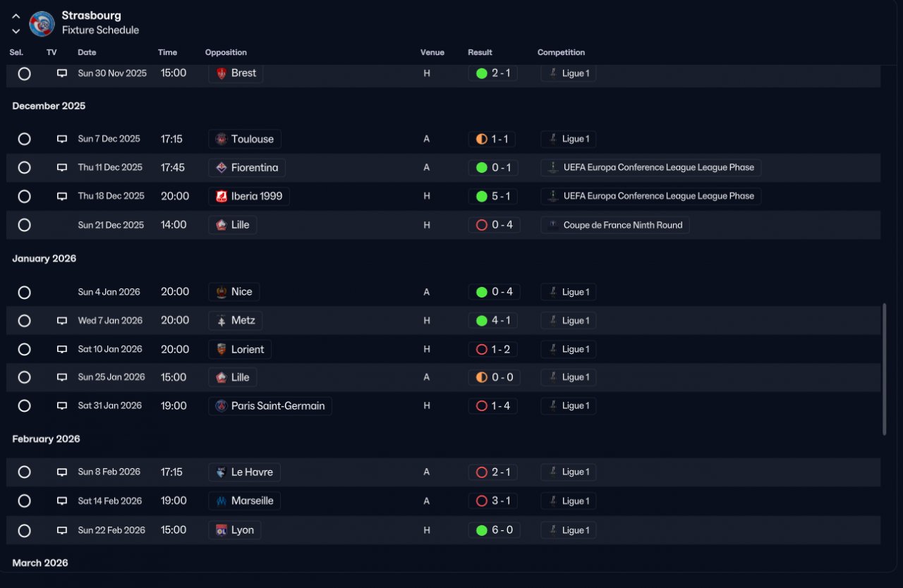Image resolution: width=903 pixels, height=588 pixels.
Task: Click the TV icon on the Lorient fixture
Action: click(x=62, y=349)
